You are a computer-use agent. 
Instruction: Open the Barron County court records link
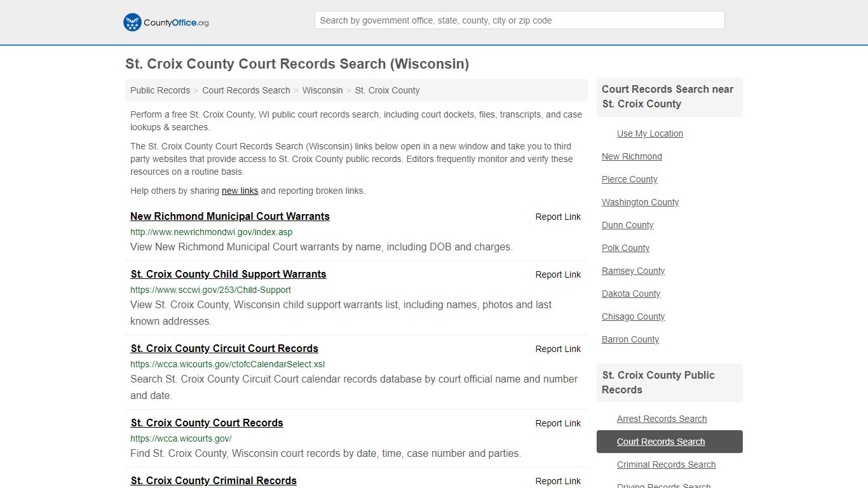tap(630, 339)
